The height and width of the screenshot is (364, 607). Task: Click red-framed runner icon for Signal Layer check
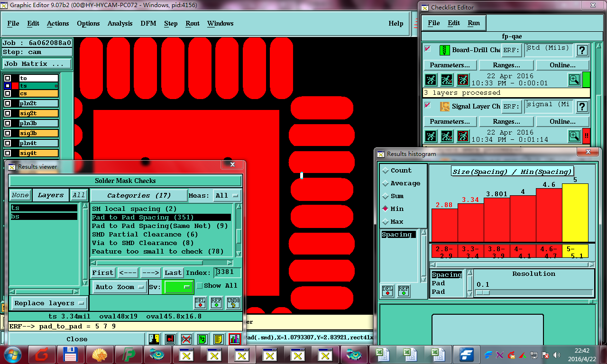coord(463,136)
